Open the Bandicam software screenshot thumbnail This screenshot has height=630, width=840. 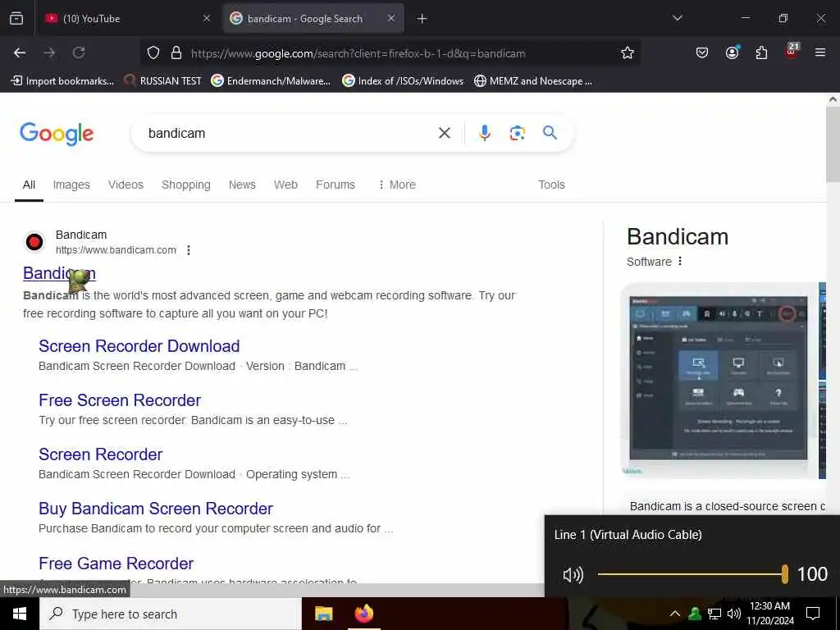pos(719,380)
